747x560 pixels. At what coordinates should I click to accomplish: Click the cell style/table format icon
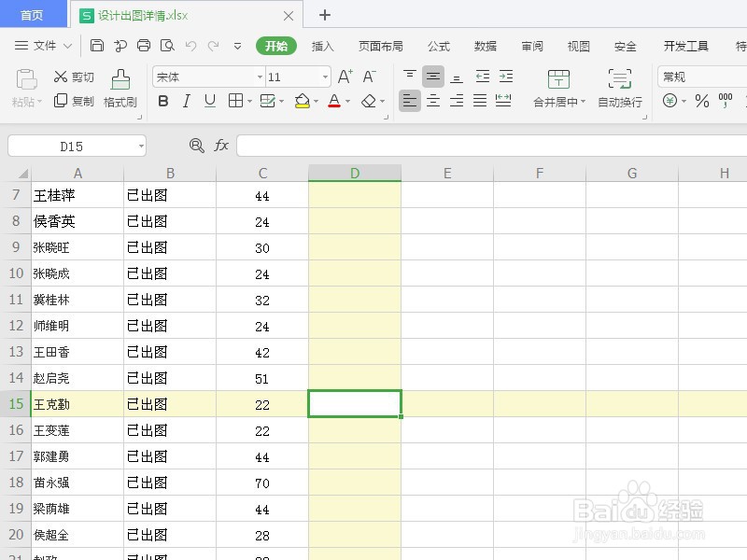(x=268, y=101)
